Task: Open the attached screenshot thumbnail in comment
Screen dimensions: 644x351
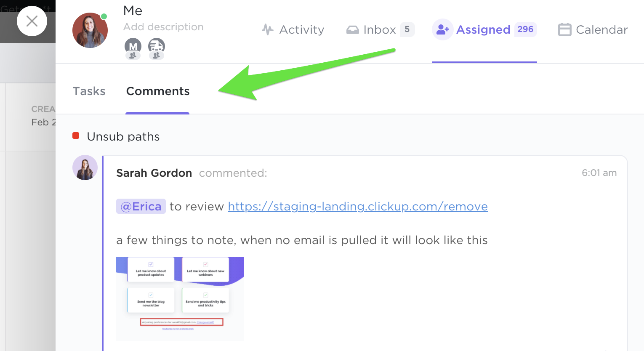Action: point(180,298)
